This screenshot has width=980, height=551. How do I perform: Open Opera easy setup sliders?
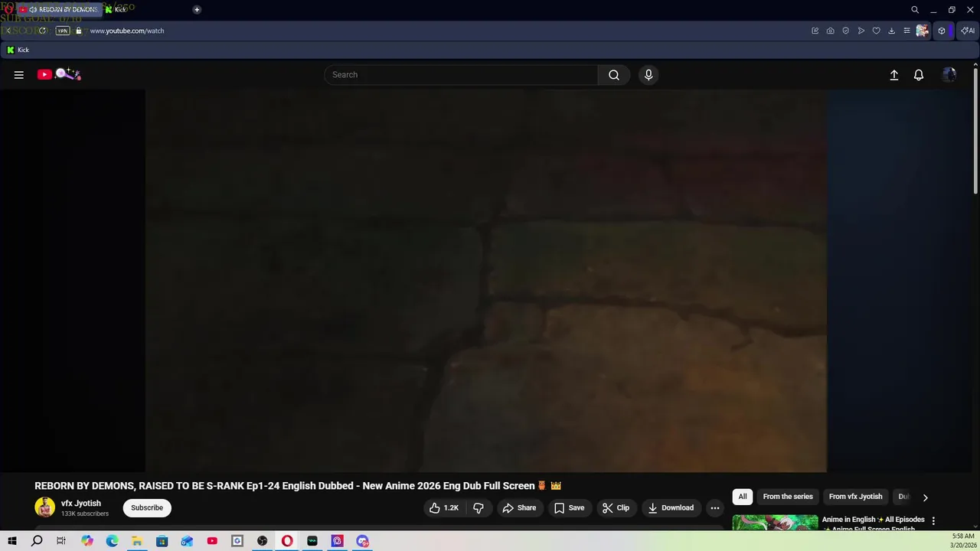tap(906, 31)
